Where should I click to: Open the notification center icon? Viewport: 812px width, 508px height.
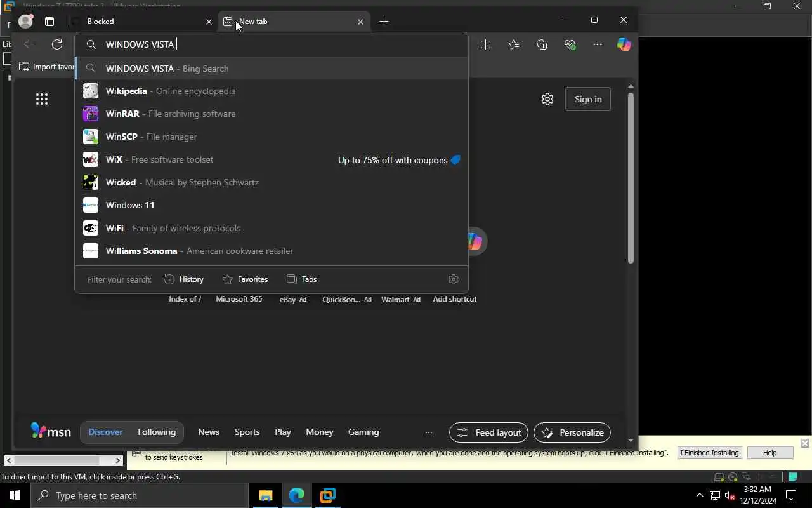point(791,495)
